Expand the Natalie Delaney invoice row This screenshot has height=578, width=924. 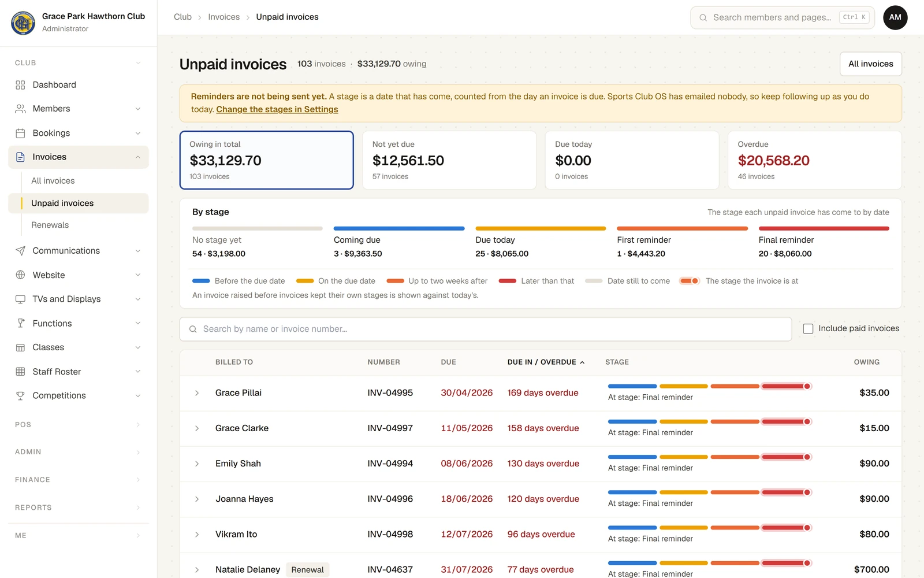[x=197, y=570]
